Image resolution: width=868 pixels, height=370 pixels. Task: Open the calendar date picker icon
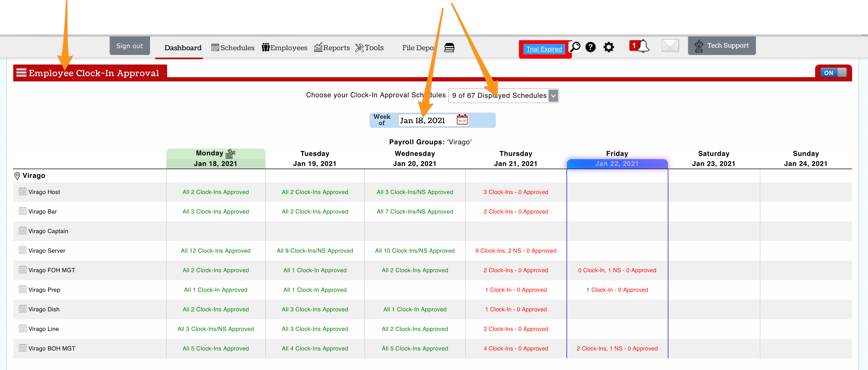pos(462,120)
